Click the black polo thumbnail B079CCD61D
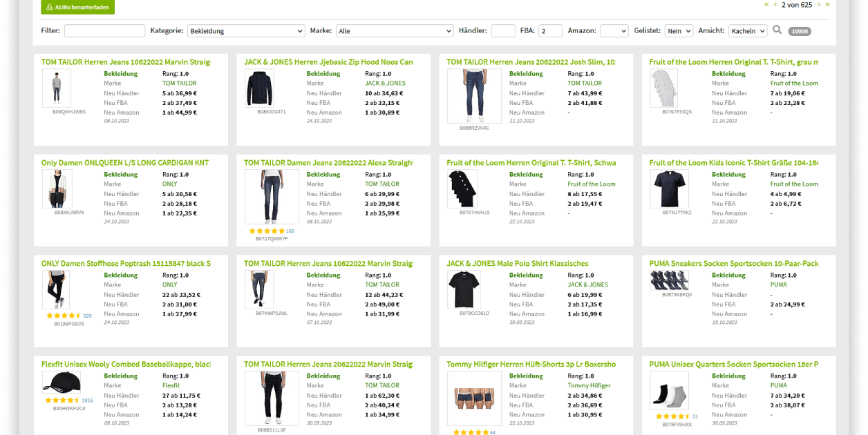Image resolution: width=868 pixels, height=435 pixels. click(464, 289)
